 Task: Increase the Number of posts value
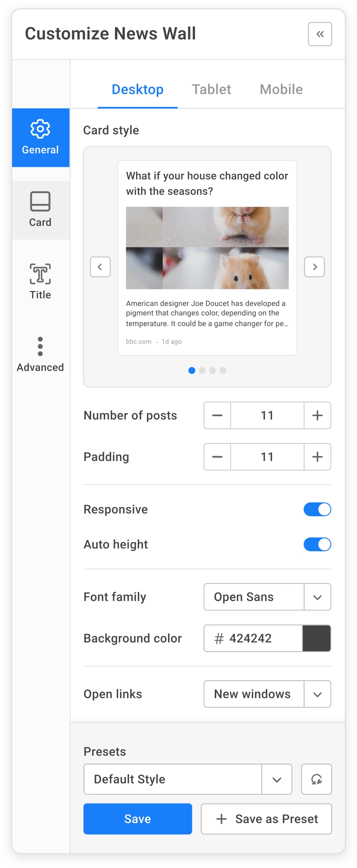317,415
